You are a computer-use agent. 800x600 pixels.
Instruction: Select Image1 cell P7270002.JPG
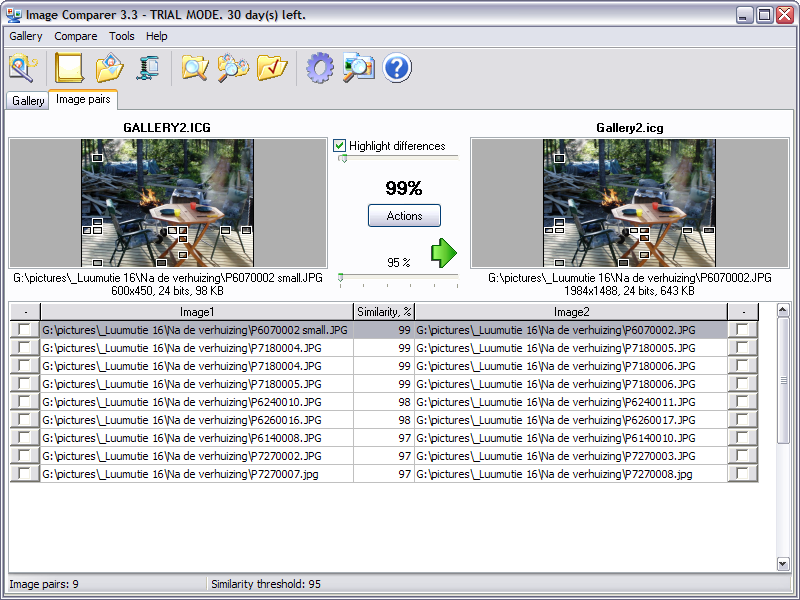(x=197, y=456)
